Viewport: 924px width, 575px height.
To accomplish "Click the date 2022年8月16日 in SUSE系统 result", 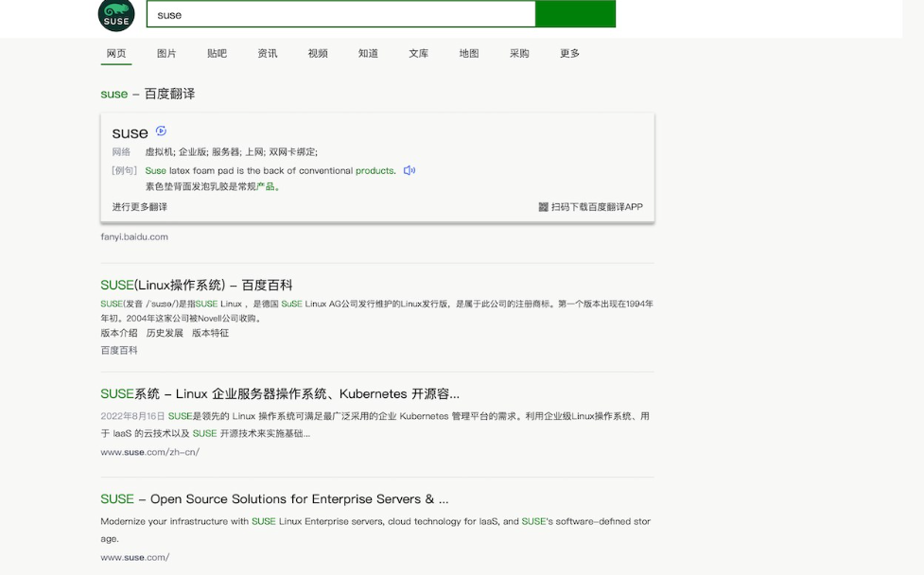I will pyautogui.click(x=132, y=416).
